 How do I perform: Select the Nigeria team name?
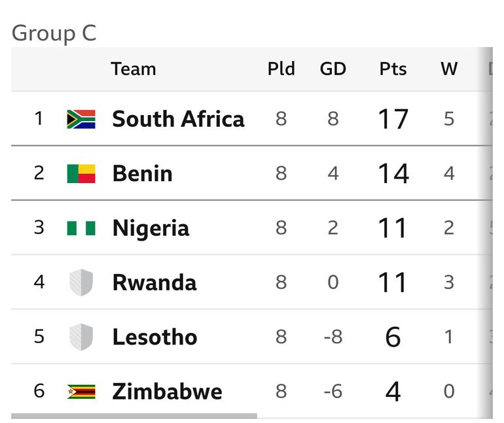151,228
